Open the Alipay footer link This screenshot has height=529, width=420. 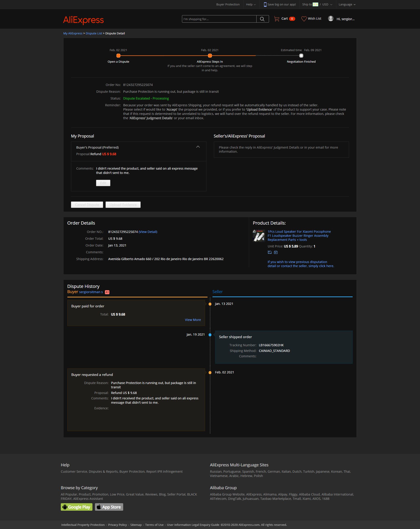tap(283, 494)
